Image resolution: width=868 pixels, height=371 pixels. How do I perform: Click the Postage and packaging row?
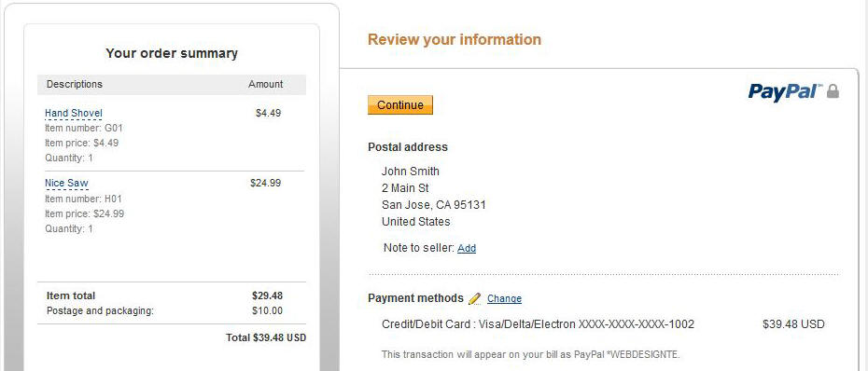[172, 310]
